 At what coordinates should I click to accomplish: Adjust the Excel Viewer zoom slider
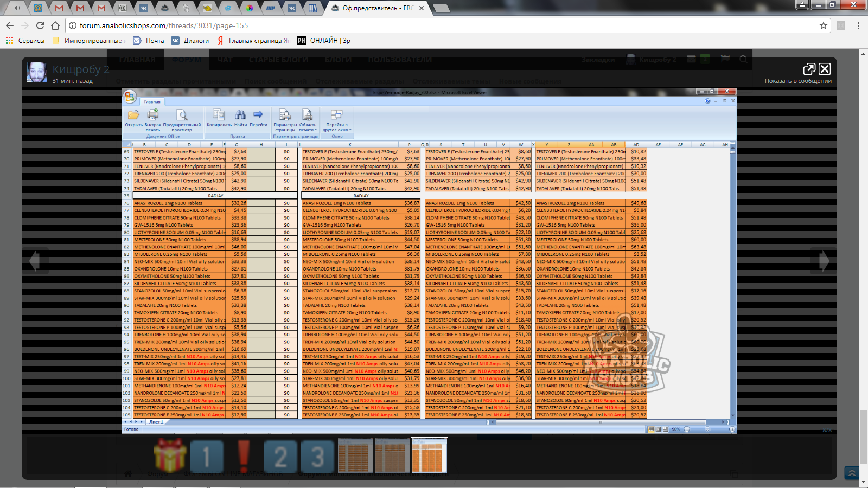707,429
